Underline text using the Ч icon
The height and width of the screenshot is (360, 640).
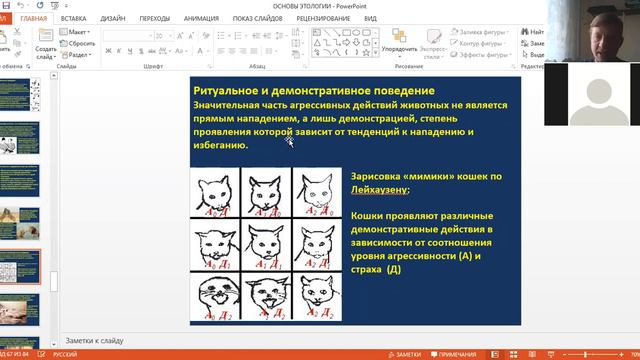pyautogui.click(x=130, y=51)
